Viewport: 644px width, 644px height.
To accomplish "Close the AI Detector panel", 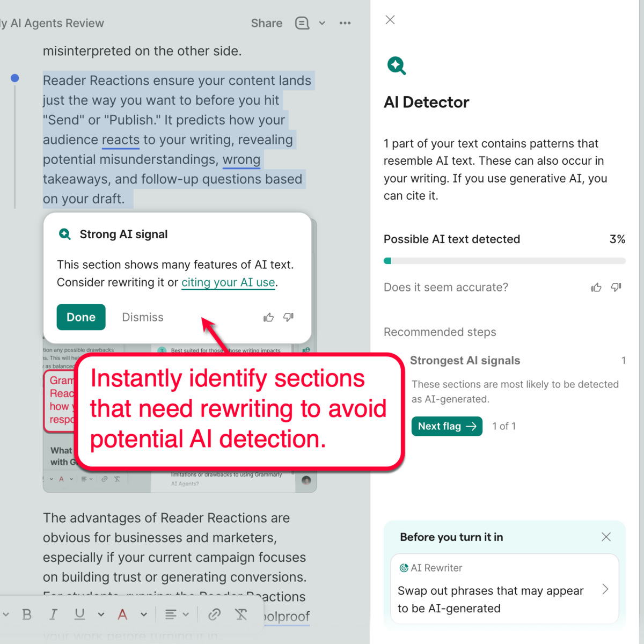I will click(390, 20).
